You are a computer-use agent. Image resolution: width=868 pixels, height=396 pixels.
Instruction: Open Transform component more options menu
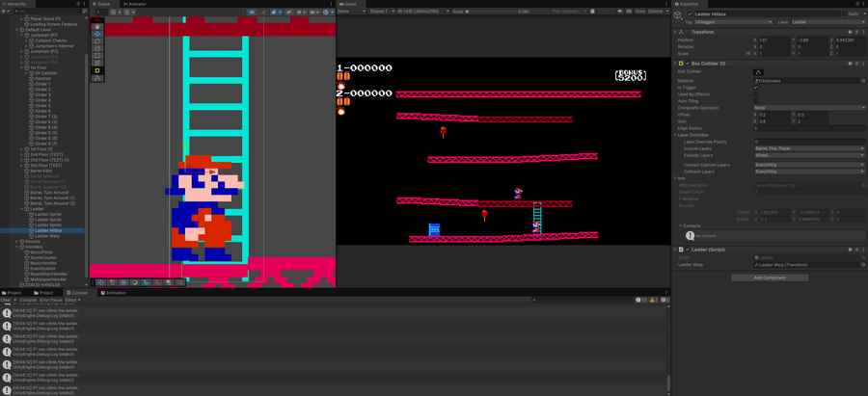click(x=863, y=32)
